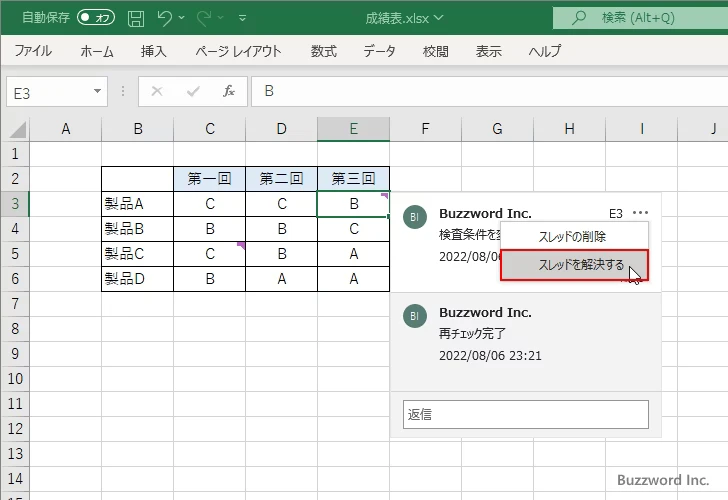This screenshot has height=500, width=728.
Task: Click the first comment's BI avatar
Action: (415, 217)
